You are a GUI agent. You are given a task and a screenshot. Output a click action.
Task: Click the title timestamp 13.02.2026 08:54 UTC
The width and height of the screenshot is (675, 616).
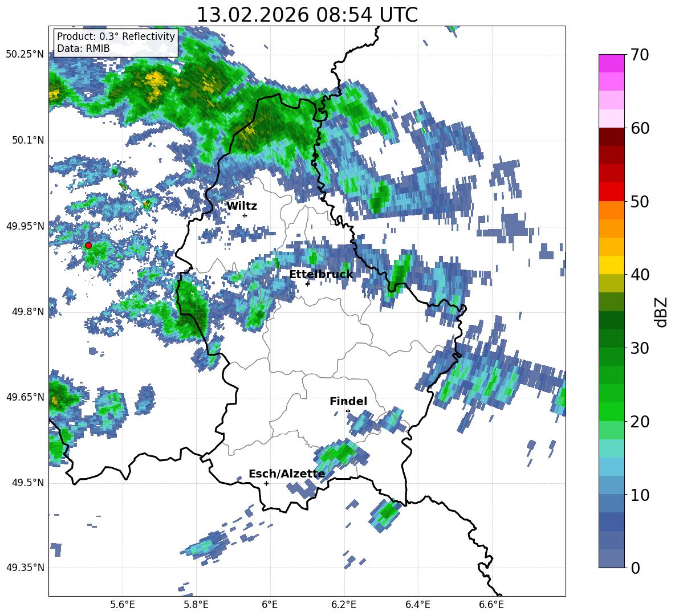click(x=307, y=15)
